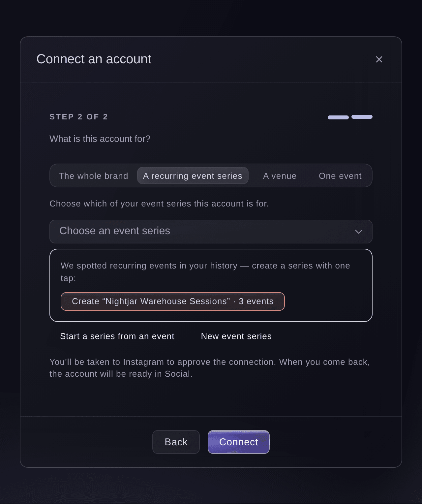
Task: Close the Connect an account dialog
Action: coord(379,59)
